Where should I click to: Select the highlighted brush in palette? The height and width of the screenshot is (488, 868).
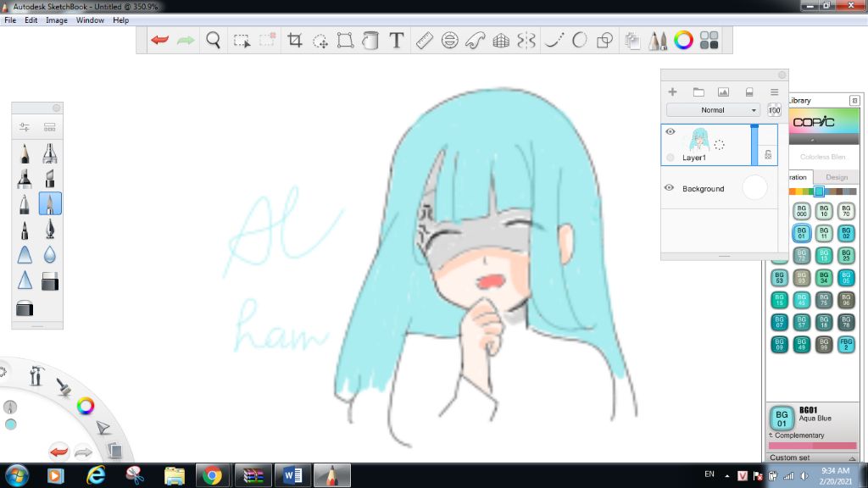50,204
